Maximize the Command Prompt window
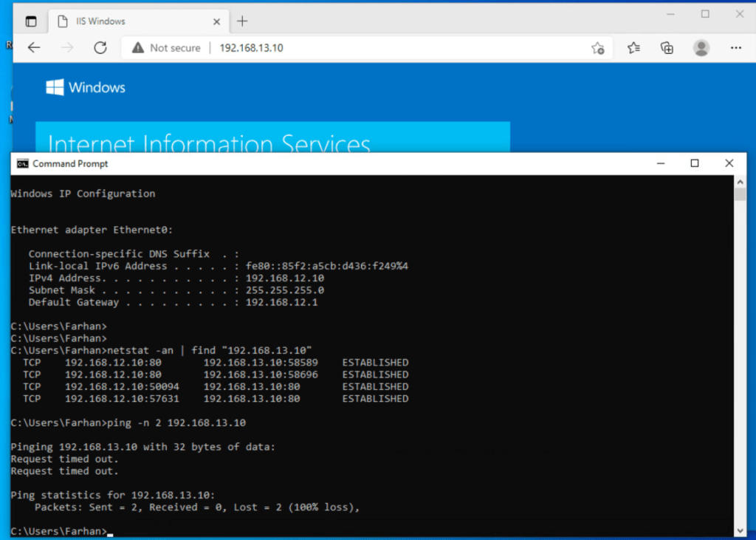The height and width of the screenshot is (540, 756). click(x=695, y=163)
